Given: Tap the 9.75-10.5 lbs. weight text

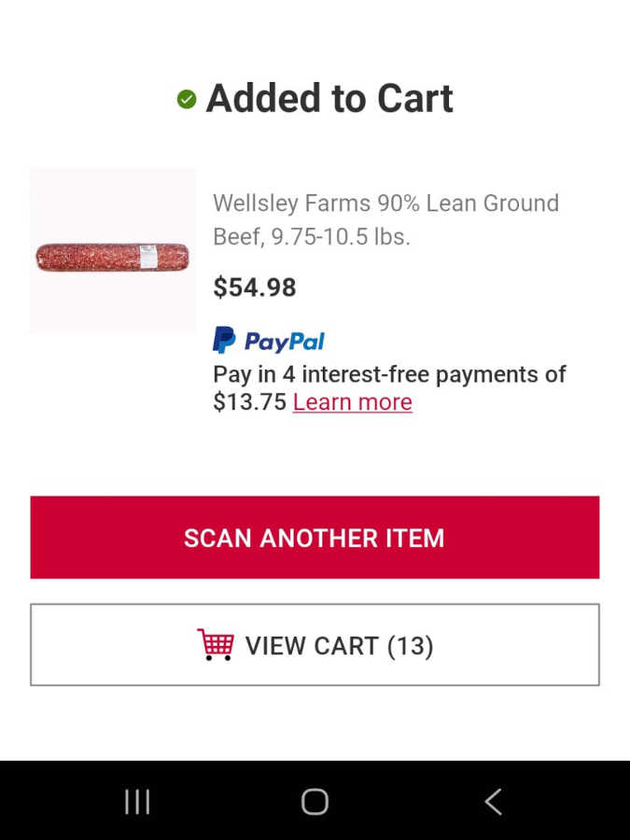Looking at the screenshot, I should (341, 237).
